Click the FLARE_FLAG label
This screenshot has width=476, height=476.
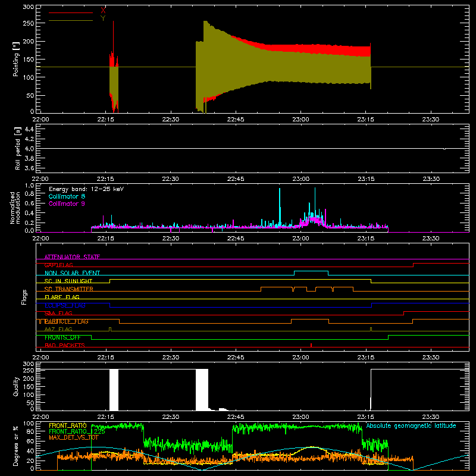coord(62,297)
